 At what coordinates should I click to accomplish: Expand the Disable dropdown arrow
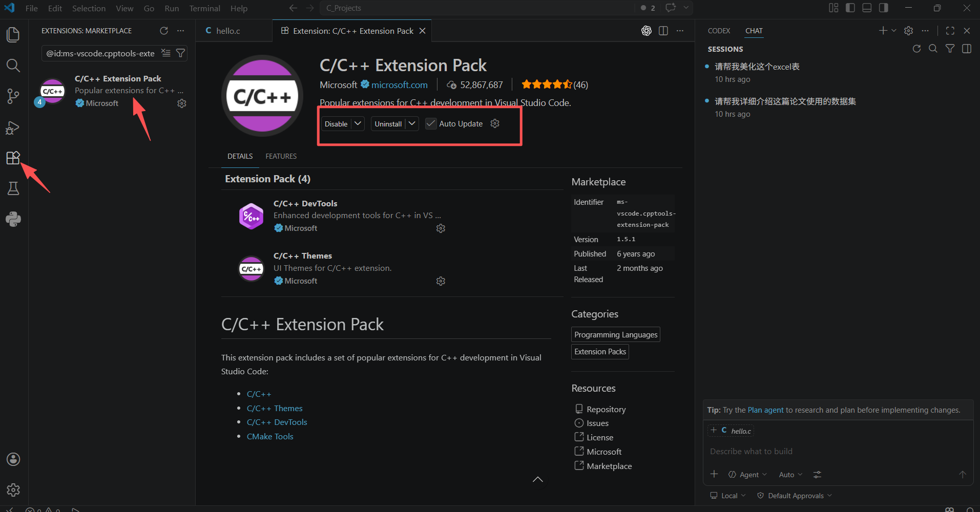pyautogui.click(x=358, y=123)
